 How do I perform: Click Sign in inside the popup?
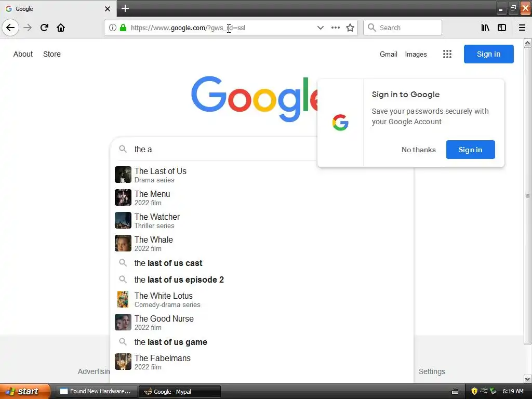(470, 150)
